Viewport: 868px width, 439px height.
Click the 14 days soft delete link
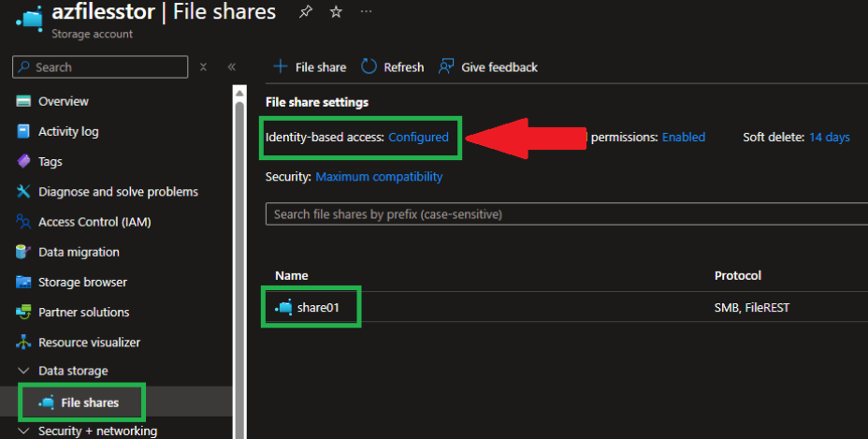[x=829, y=138]
